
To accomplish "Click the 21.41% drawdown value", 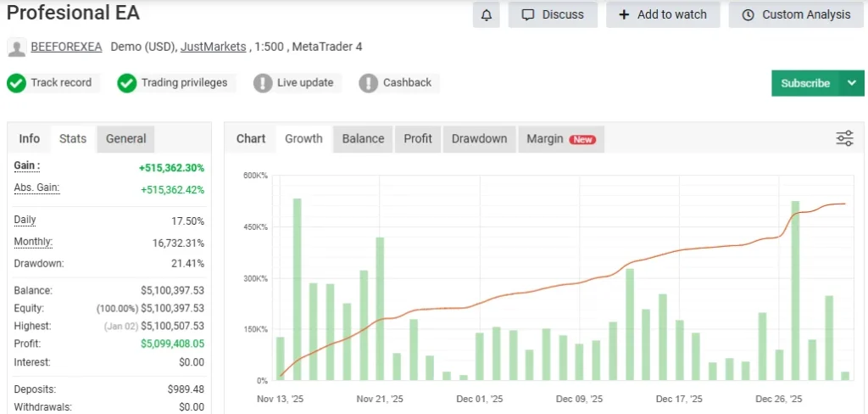I will pos(187,263).
